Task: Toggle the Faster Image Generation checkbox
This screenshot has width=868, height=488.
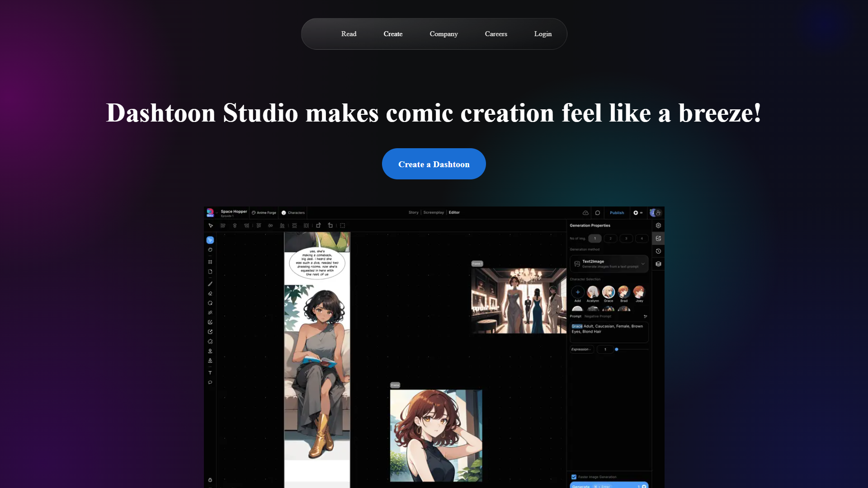Action: [574, 477]
